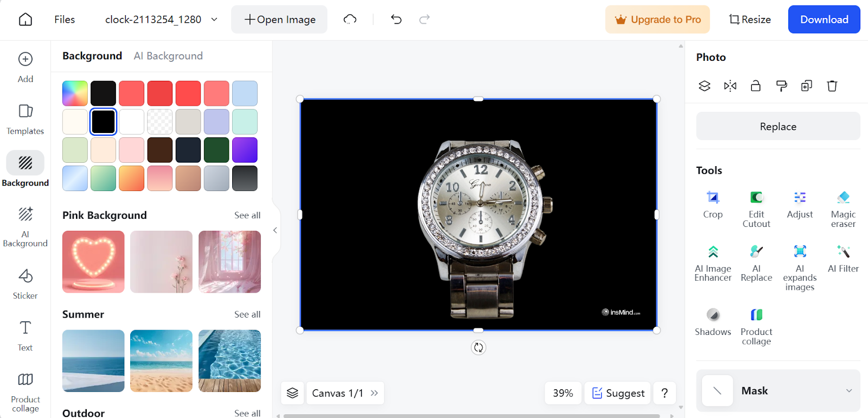Image resolution: width=868 pixels, height=418 pixels.
Task: Open the Shadows tool
Action: tap(713, 322)
